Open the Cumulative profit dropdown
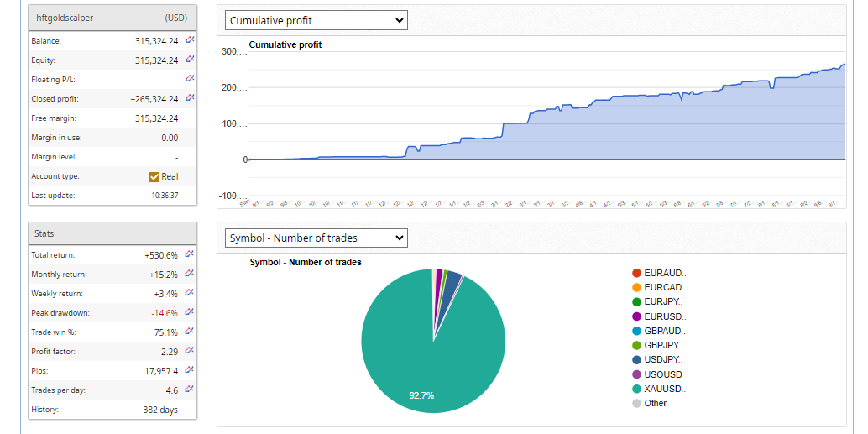 click(316, 20)
